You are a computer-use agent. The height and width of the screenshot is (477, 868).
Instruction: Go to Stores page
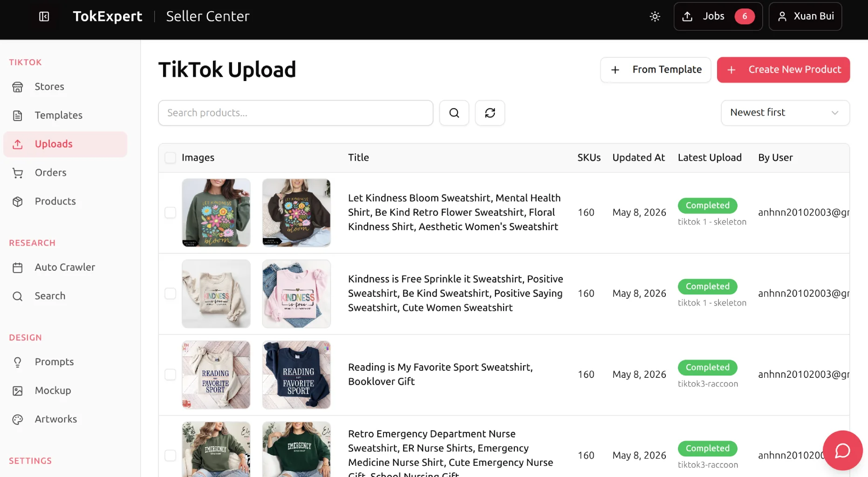click(x=65, y=87)
